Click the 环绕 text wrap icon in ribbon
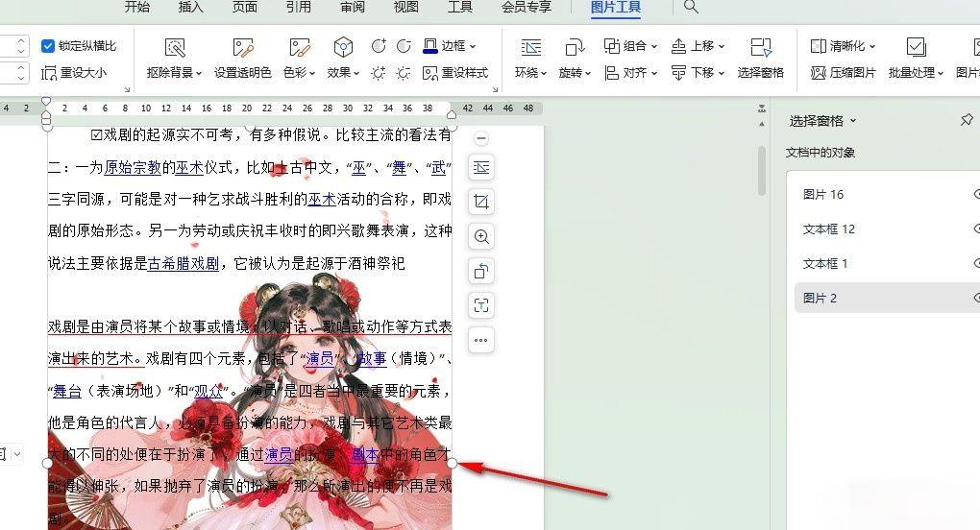The width and height of the screenshot is (980, 530). (530, 48)
